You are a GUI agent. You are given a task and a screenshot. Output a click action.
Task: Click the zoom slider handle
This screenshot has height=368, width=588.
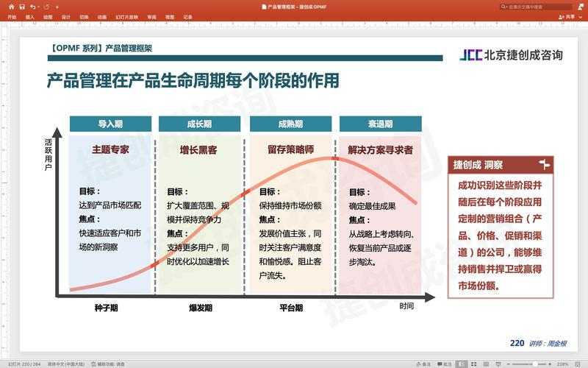click(x=536, y=364)
